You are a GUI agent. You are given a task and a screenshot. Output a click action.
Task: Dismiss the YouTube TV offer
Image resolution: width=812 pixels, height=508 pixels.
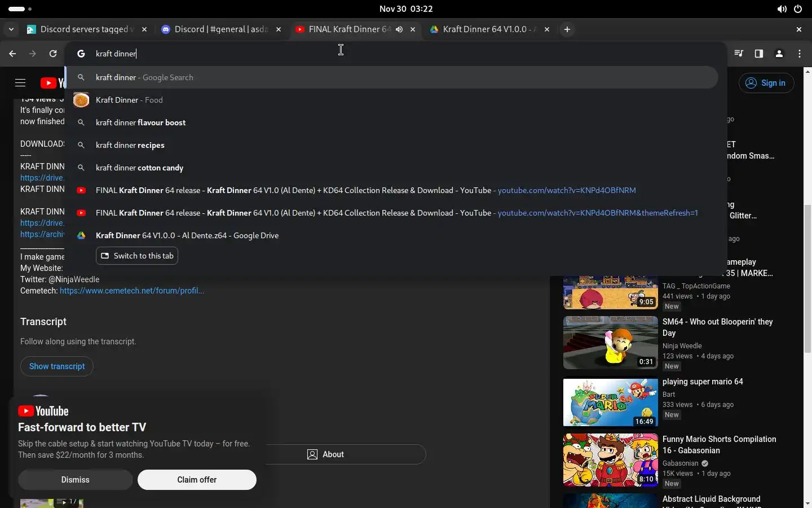[x=75, y=480]
